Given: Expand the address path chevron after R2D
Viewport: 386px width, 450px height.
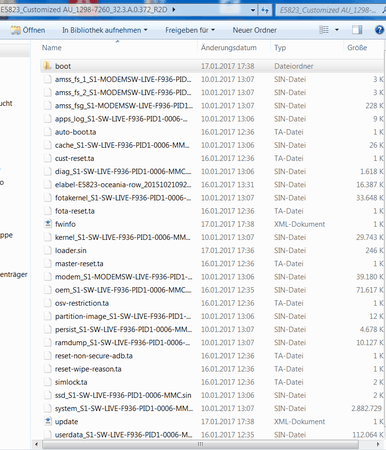Looking at the screenshot, I should point(174,10).
